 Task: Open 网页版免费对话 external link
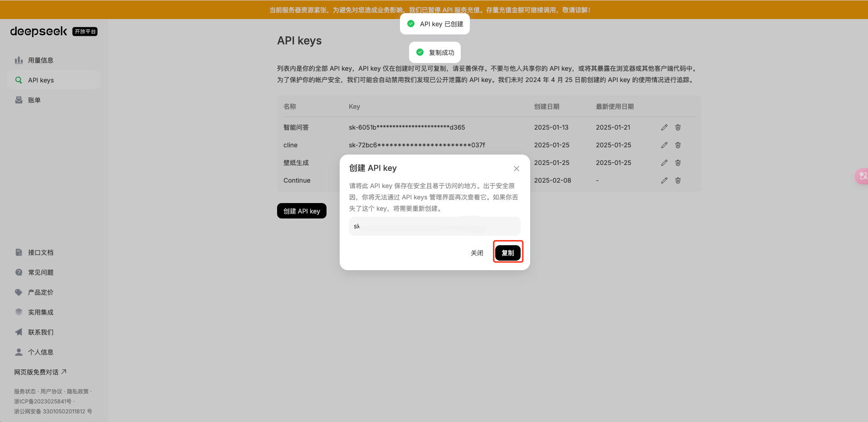point(40,372)
